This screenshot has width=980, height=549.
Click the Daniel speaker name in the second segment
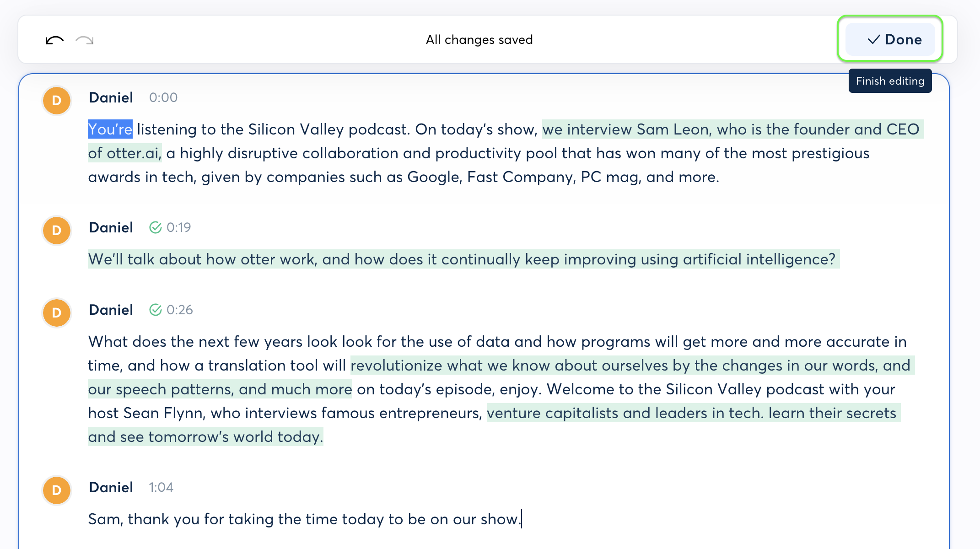tap(110, 227)
